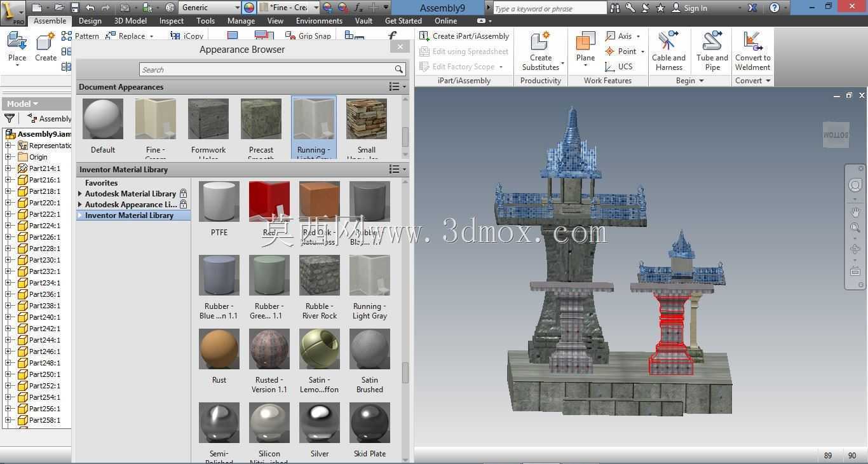The width and height of the screenshot is (868, 464).
Task: Click Convert to Weldment
Action: point(753,51)
